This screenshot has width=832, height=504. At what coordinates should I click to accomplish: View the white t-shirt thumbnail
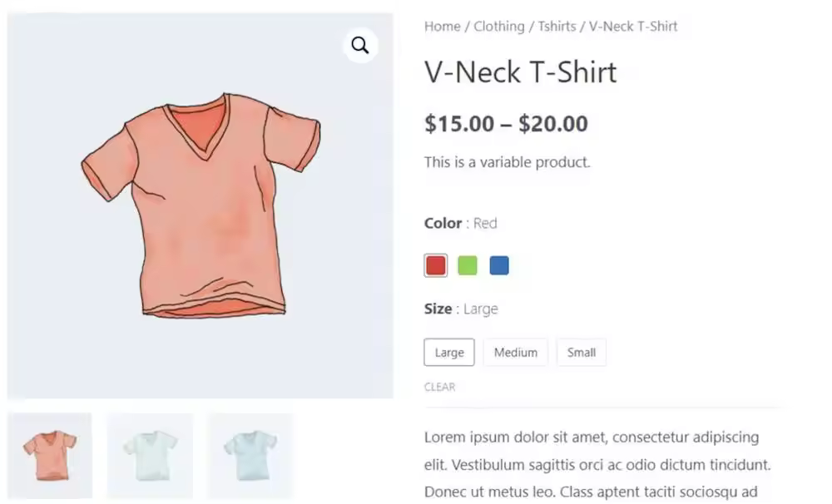coord(150,456)
